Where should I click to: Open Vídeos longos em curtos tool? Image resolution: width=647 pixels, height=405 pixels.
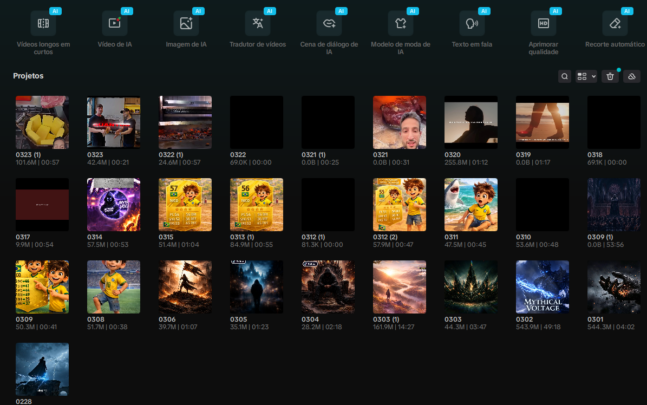point(43,23)
